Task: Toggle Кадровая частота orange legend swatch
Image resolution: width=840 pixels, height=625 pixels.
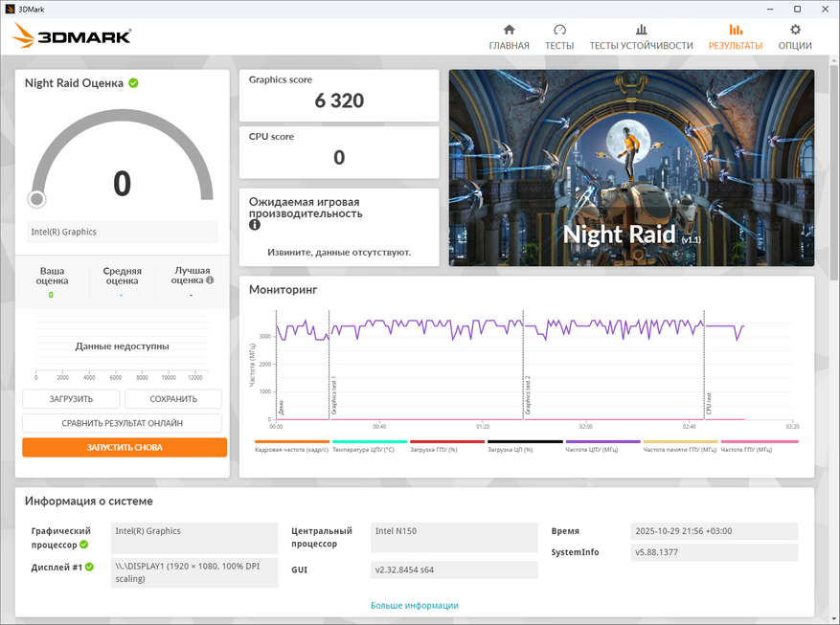Action: pos(291,441)
